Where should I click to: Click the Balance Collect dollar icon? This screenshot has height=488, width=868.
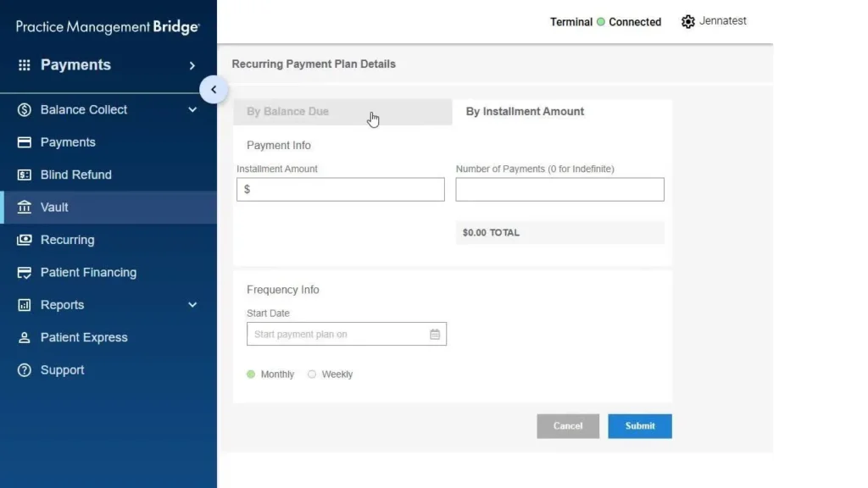coord(25,109)
